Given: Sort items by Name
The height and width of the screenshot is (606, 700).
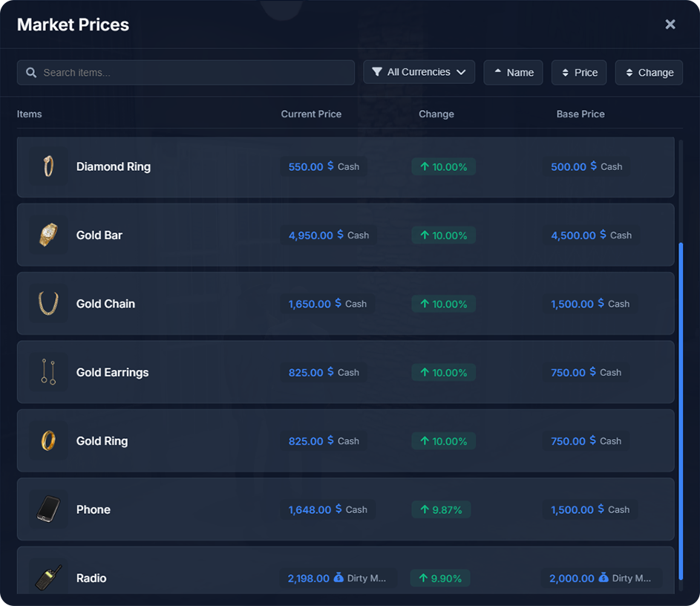Looking at the screenshot, I should (x=513, y=73).
